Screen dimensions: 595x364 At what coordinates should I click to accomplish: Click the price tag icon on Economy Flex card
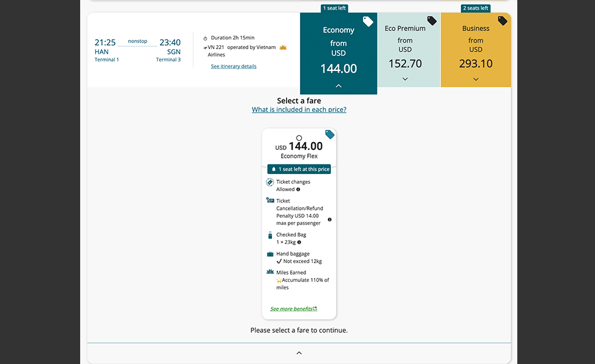pyautogui.click(x=330, y=135)
